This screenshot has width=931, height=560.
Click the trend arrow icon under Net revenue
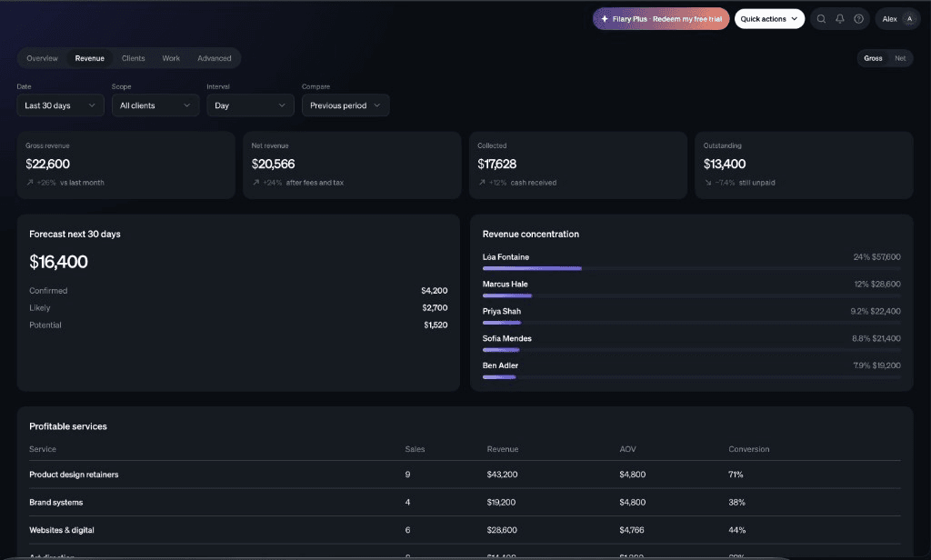tap(255, 183)
